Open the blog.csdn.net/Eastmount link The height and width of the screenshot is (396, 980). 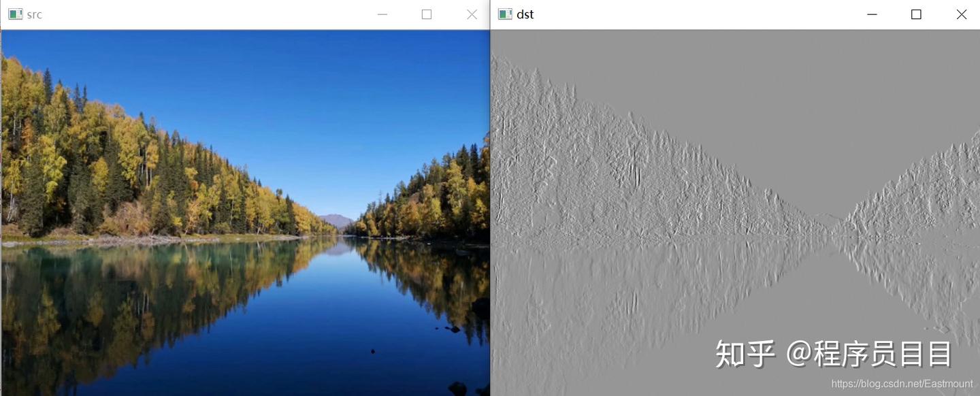click(902, 384)
